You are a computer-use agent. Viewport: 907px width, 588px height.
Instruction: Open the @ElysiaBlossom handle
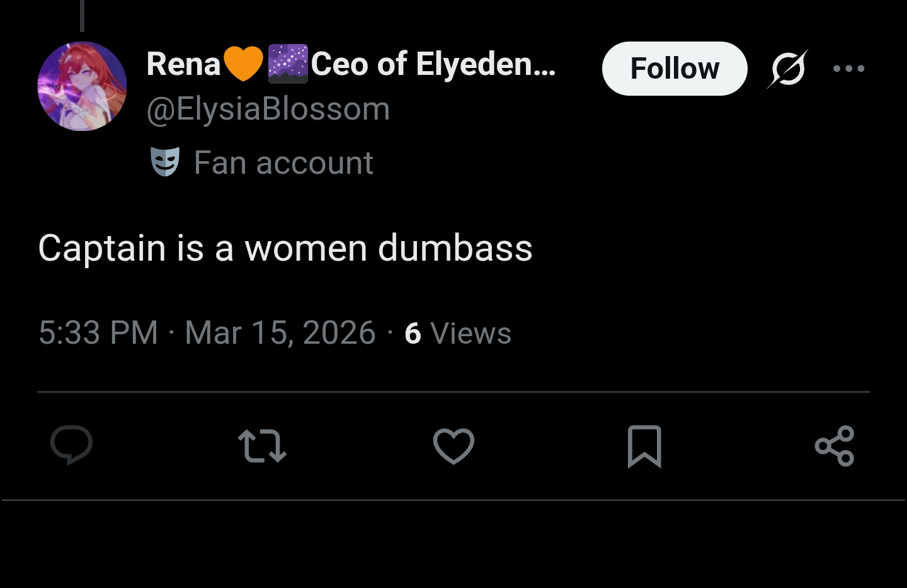[x=268, y=110]
